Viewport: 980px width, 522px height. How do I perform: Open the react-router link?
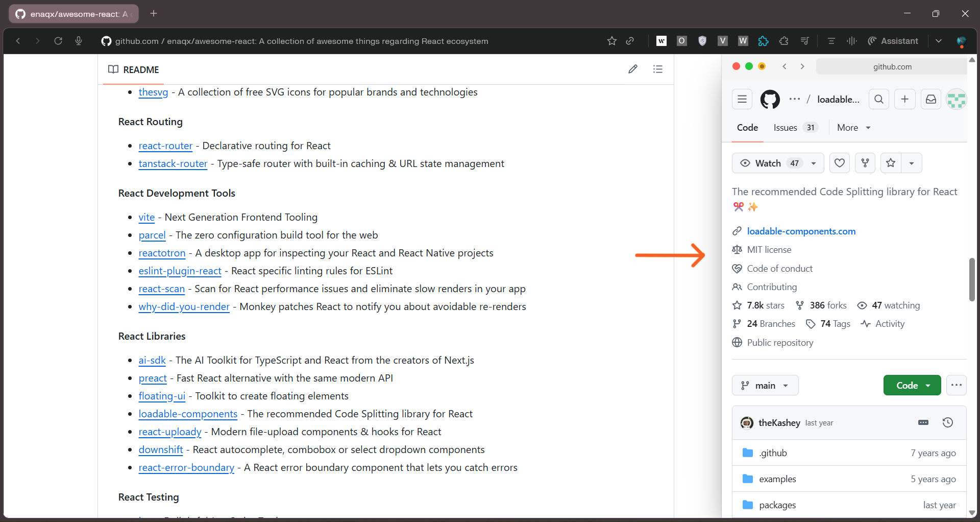165,146
